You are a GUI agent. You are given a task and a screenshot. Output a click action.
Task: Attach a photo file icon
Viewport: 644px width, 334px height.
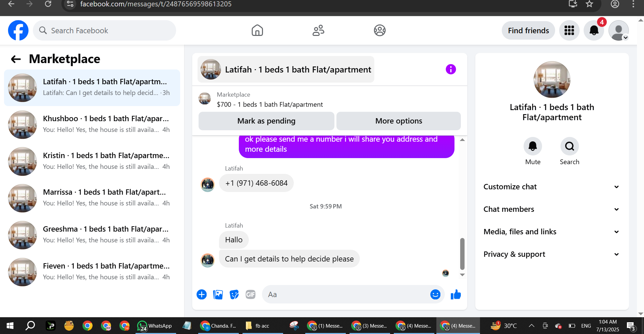tap(218, 295)
